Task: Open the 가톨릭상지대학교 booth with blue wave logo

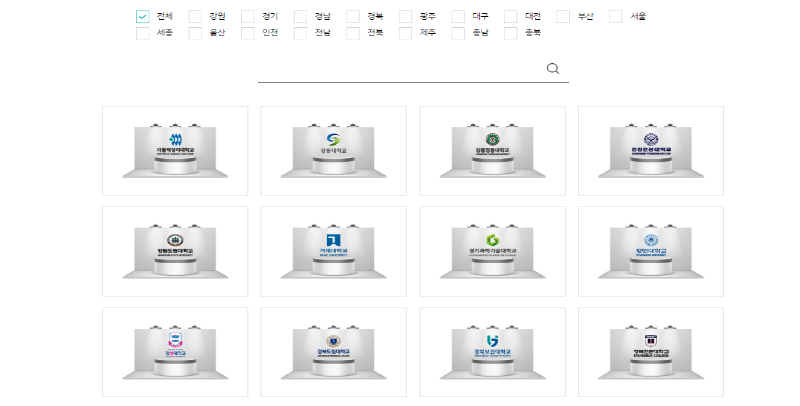Action: (x=175, y=151)
